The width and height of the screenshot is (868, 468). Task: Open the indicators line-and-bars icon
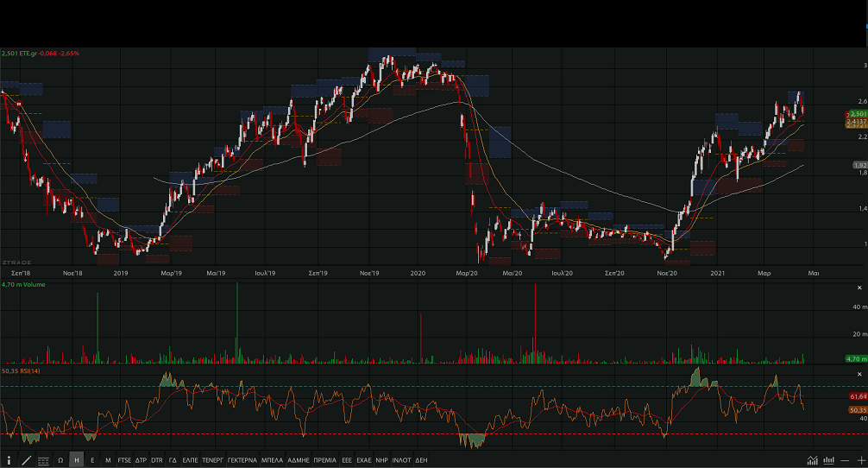coord(813,460)
